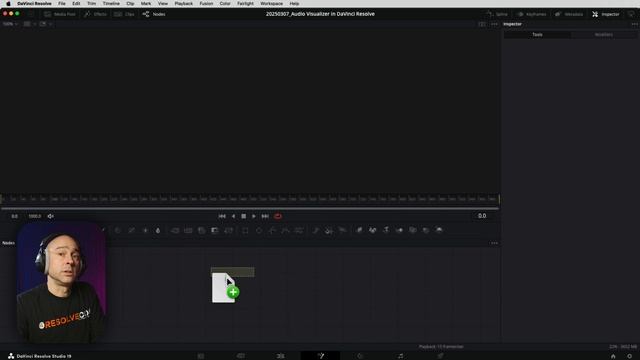640x360 pixels.
Task: Add a Merge 3D node
Action: tap(399, 231)
